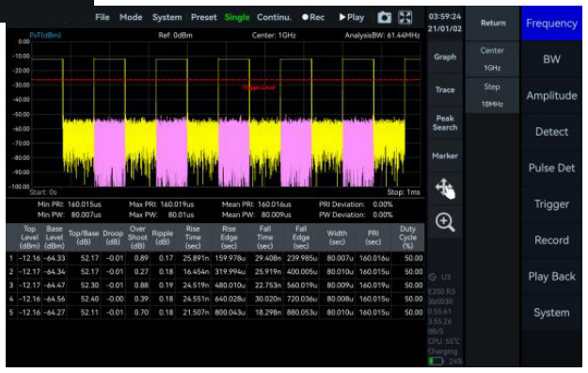Switch to Continuous sweep mode
Viewport: 588px width, 373px height.
(274, 17)
